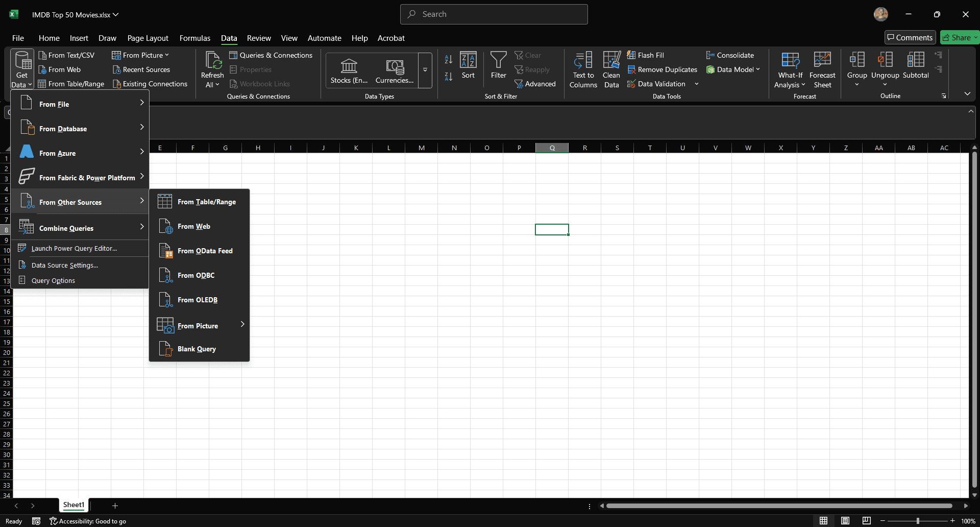This screenshot has width=980, height=527.
Task: Select the Sheet1 tab
Action: 73,505
